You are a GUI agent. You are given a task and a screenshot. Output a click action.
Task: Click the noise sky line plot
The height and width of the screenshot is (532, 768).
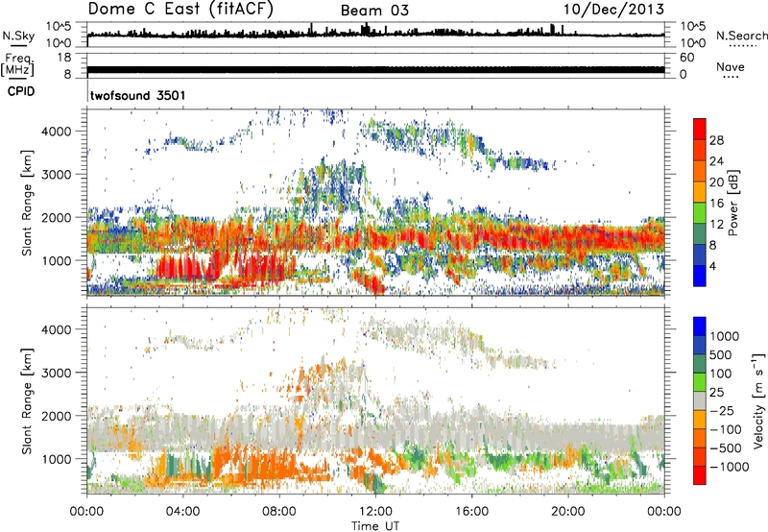point(375,35)
